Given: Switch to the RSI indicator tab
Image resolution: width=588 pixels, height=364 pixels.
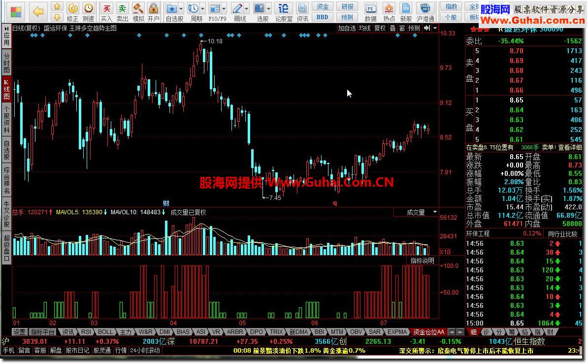Looking at the screenshot, I should 86,331.
